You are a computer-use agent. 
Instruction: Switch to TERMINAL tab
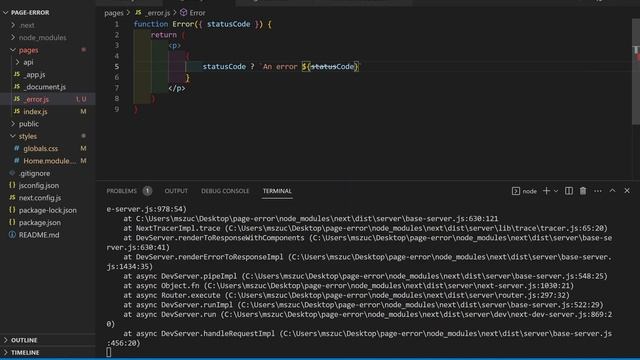(x=277, y=191)
